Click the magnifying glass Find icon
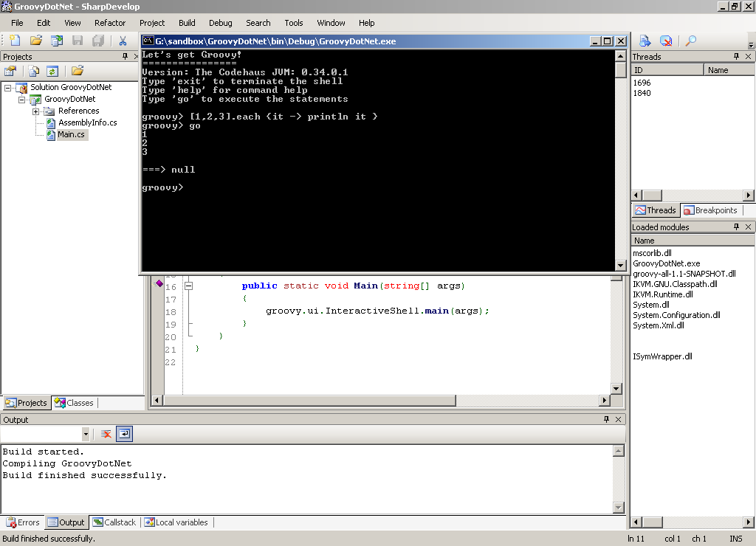Viewport: 756px width, 546px height. pyautogui.click(x=691, y=41)
